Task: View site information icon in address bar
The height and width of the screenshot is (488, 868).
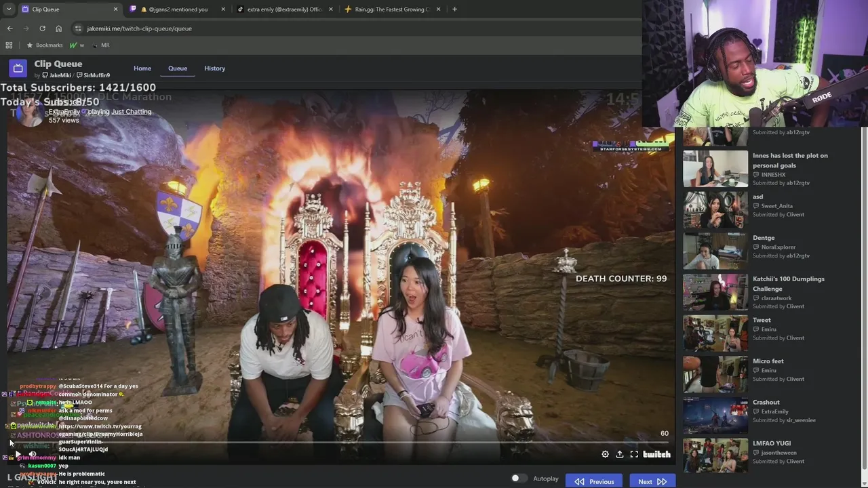Action: (78, 28)
